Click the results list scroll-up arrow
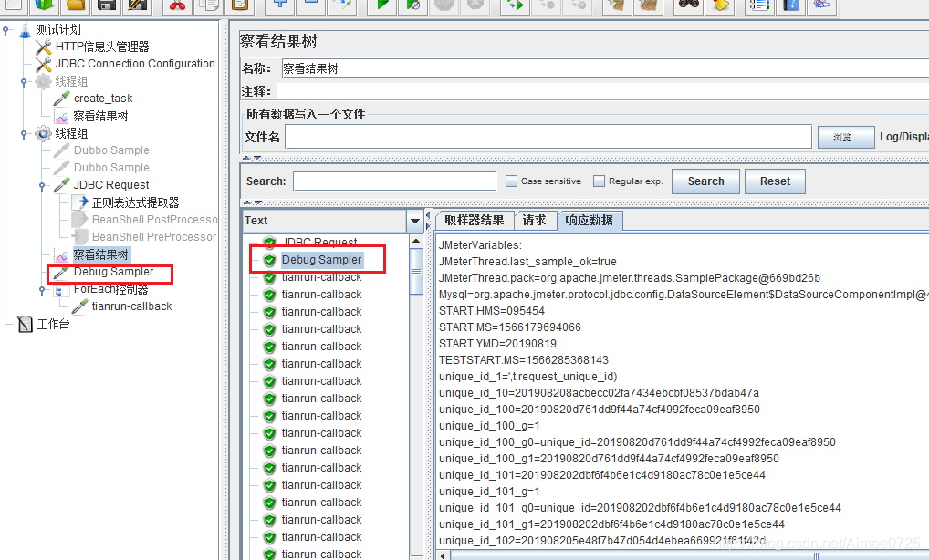 pyautogui.click(x=416, y=241)
